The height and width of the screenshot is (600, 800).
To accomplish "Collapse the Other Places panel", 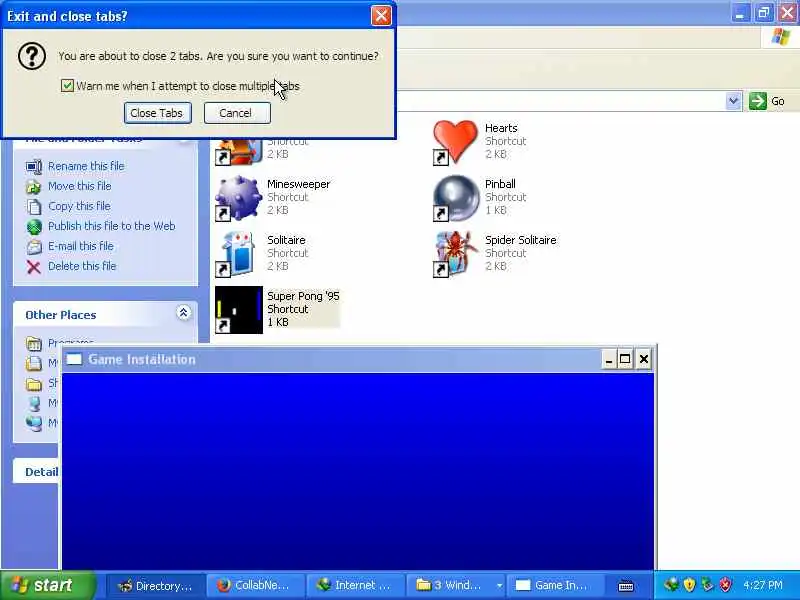I will coord(183,313).
